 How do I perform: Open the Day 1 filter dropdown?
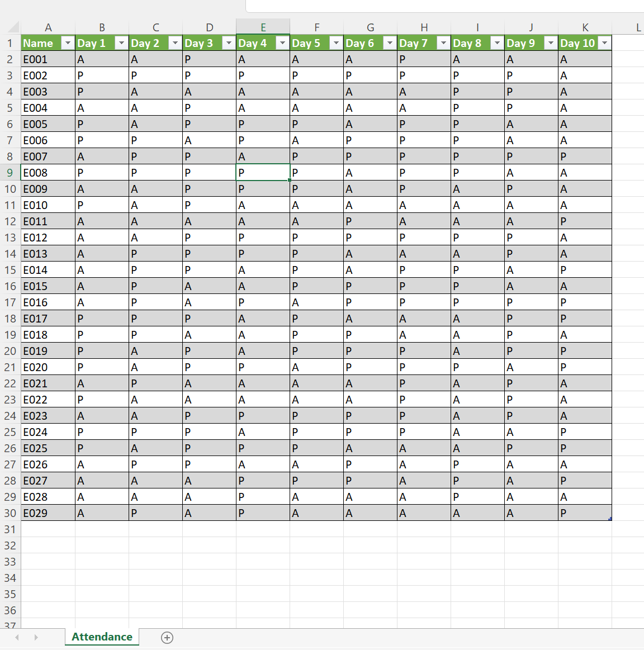(121, 42)
